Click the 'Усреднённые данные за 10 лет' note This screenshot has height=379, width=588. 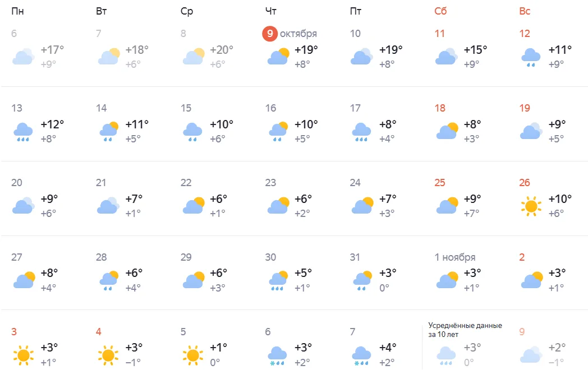pyautogui.click(x=465, y=330)
